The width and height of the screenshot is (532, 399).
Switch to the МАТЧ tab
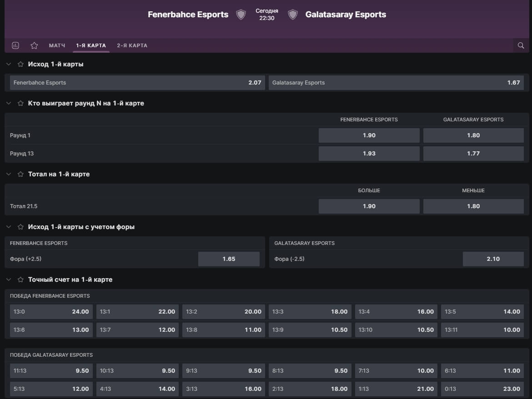tap(57, 45)
